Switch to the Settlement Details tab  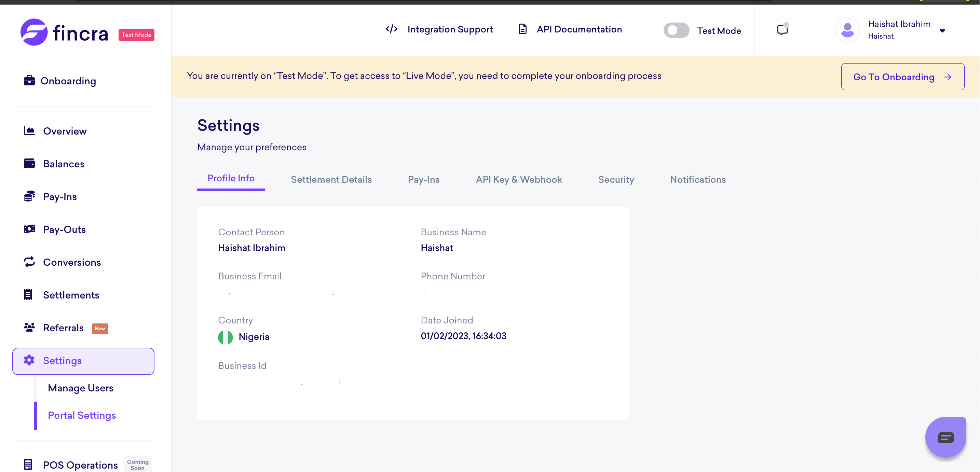coord(331,180)
